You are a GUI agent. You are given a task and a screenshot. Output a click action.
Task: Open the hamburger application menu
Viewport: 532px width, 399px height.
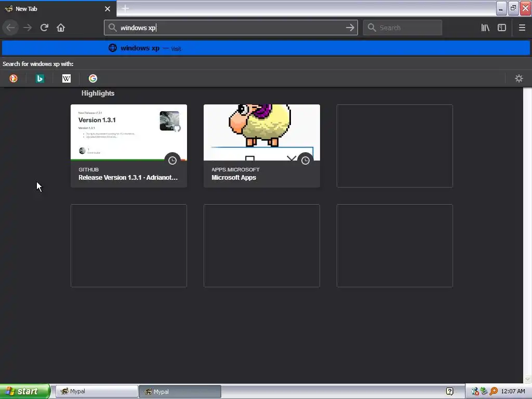click(522, 28)
